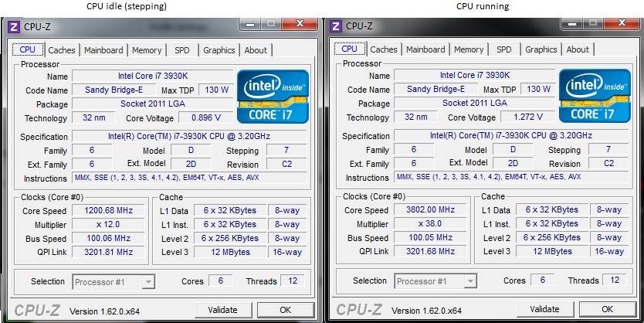This screenshot has height=323, width=644.
Task: Click Level 3 16-way value in right window
Action: 609,251
